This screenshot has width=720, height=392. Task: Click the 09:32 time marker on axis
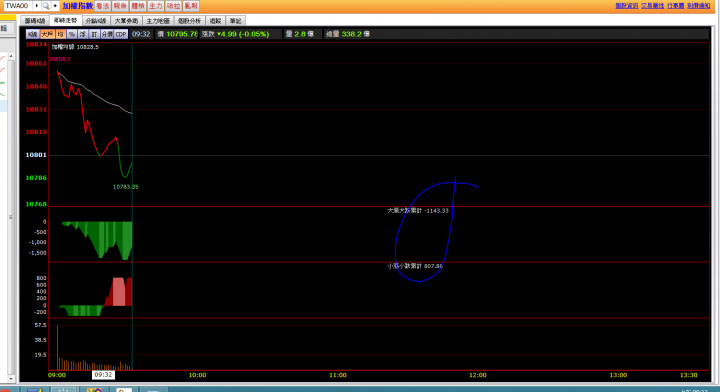click(x=103, y=375)
